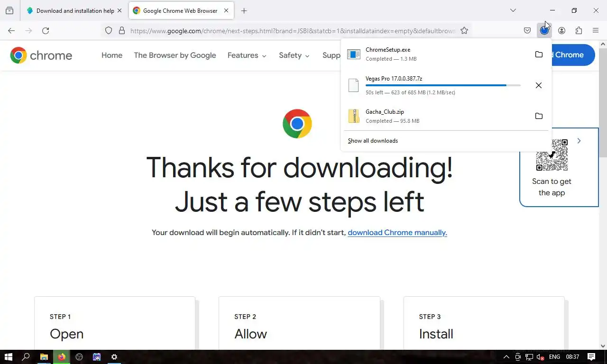Open the 08:37 taskbar clock

click(573, 357)
